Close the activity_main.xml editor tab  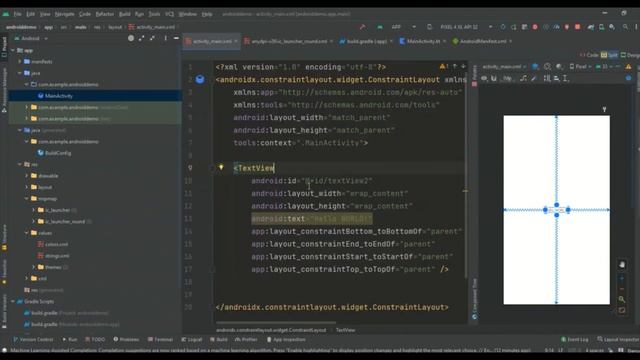click(236, 41)
